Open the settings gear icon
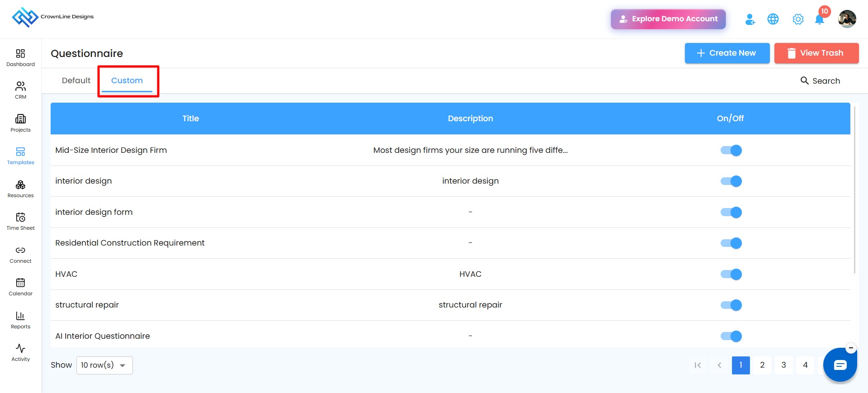Image resolution: width=868 pixels, height=393 pixels. (798, 19)
